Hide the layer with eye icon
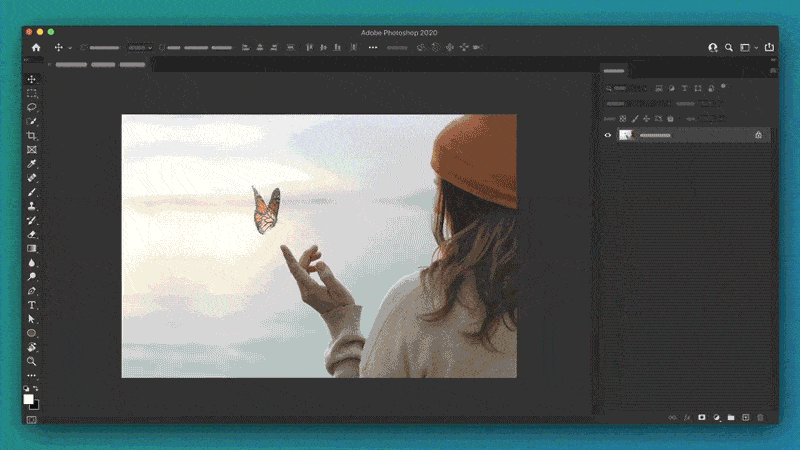The image size is (800, 450). (x=608, y=135)
